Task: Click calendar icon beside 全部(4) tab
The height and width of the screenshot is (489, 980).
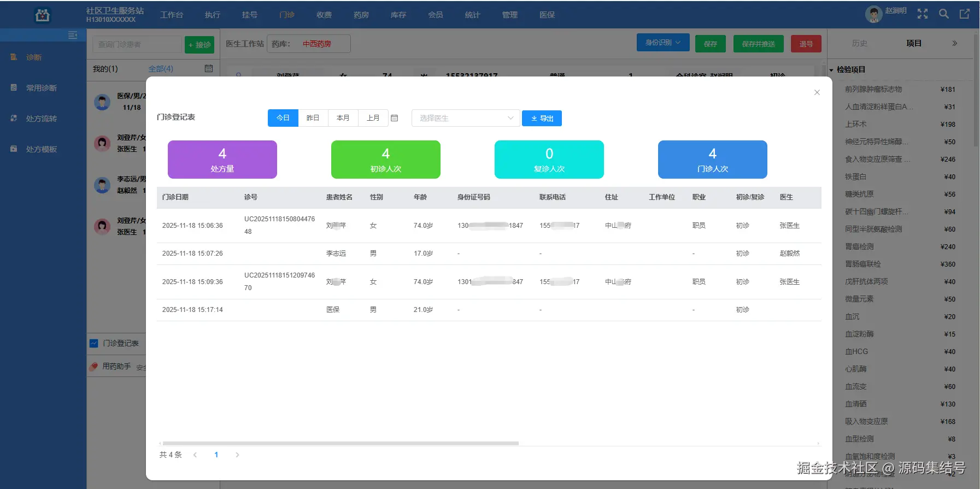Action: (x=209, y=69)
